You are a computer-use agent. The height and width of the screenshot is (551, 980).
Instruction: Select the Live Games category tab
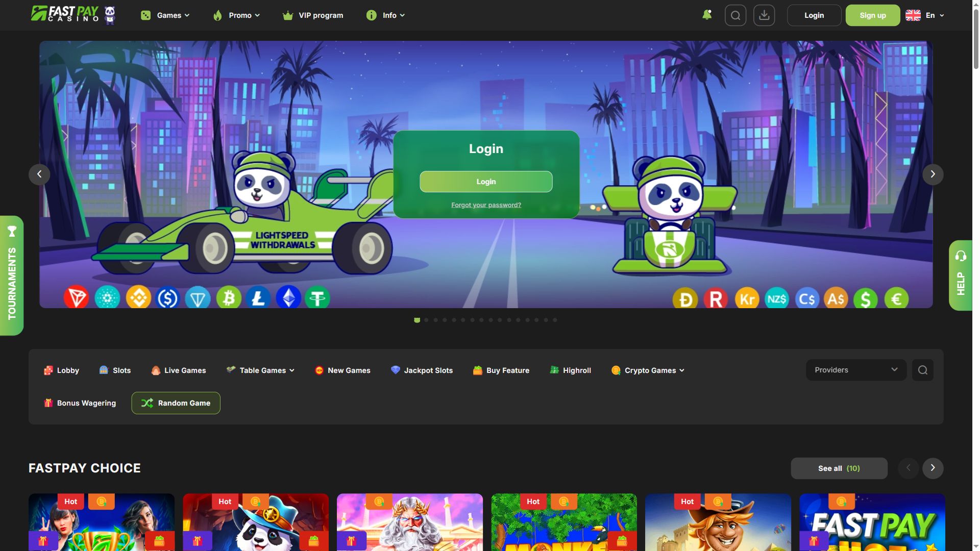179,370
